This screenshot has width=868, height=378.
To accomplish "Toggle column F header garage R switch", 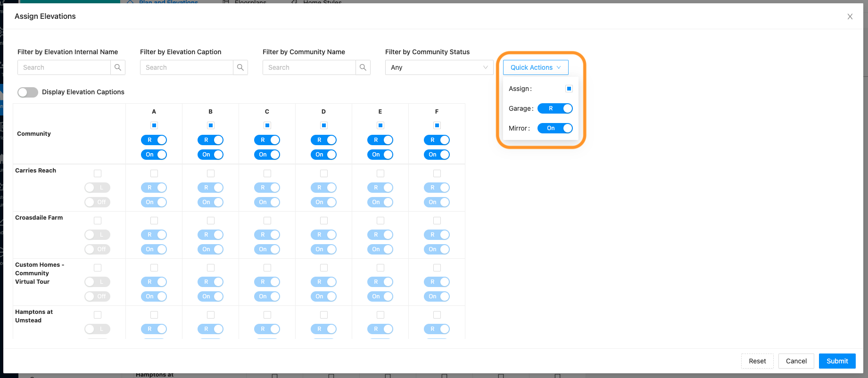I will tap(437, 140).
